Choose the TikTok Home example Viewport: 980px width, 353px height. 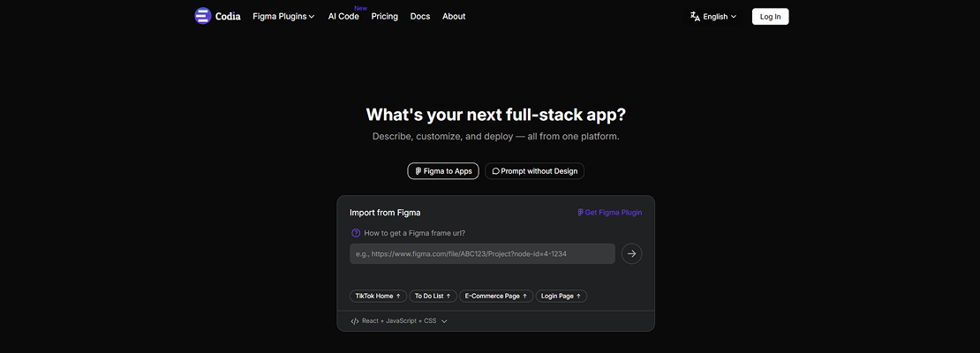point(378,296)
